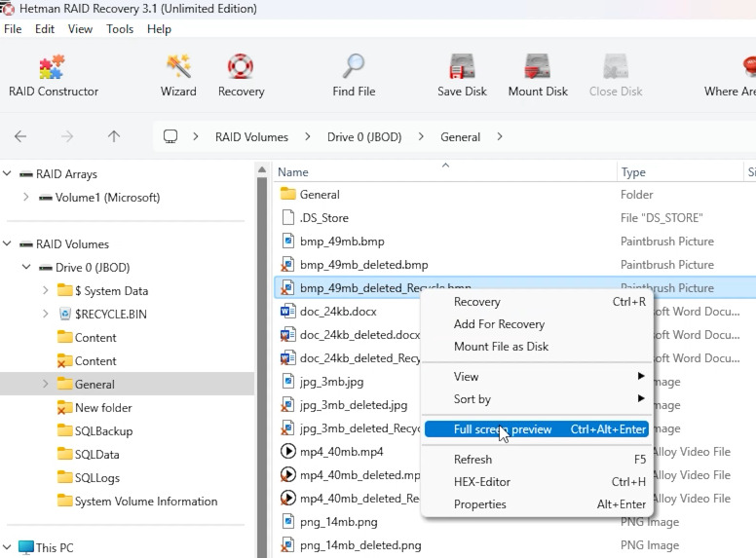Open the RAID Constructor tool
The width and height of the screenshot is (756, 558).
[x=53, y=76]
